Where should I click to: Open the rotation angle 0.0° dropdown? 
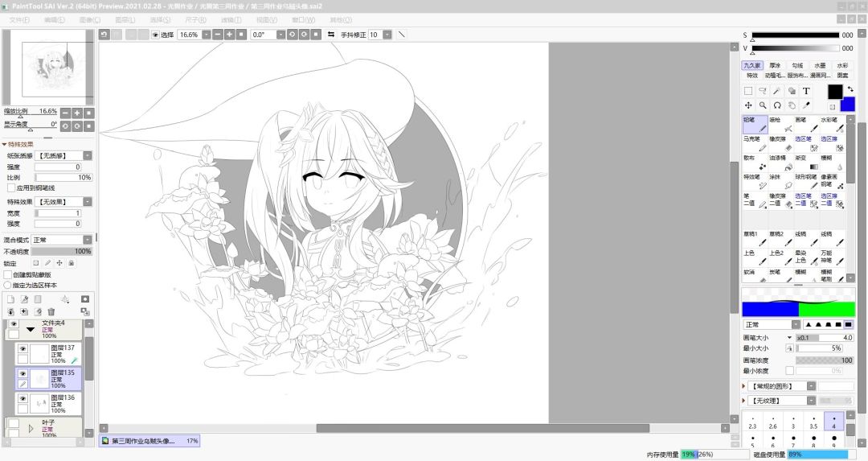280,35
